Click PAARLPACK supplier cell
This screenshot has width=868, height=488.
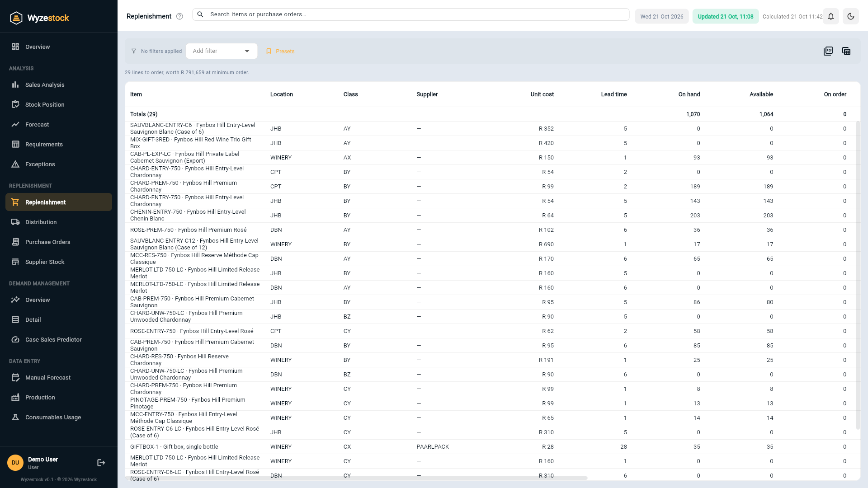click(x=433, y=447)
